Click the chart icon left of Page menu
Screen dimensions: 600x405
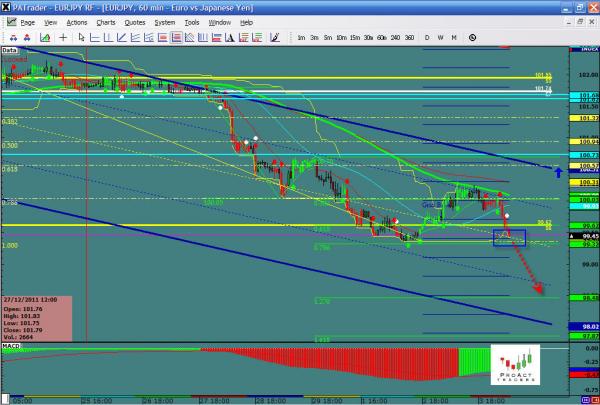tap(8, 21)
